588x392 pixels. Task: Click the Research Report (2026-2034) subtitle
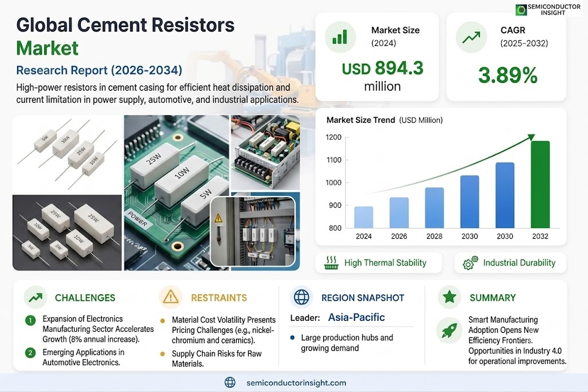tap(99, 70)
